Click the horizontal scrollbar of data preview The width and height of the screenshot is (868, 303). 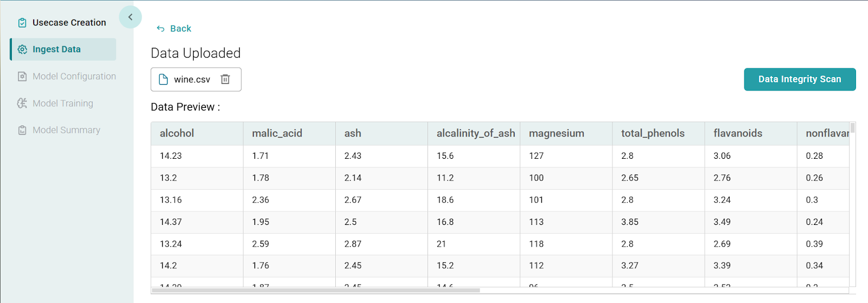(316, 291)
